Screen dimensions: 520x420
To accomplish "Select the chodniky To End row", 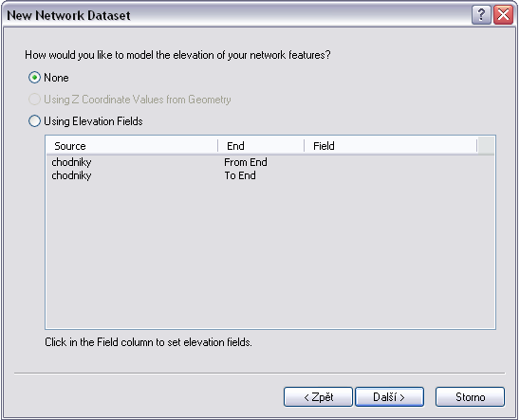I will (x=269, y=175).
